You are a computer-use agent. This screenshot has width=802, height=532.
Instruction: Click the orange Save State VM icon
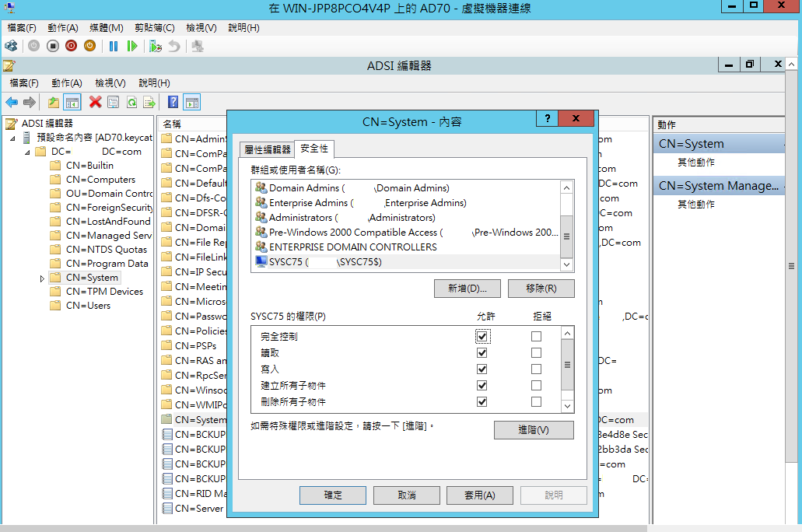(x=89, y=46)
